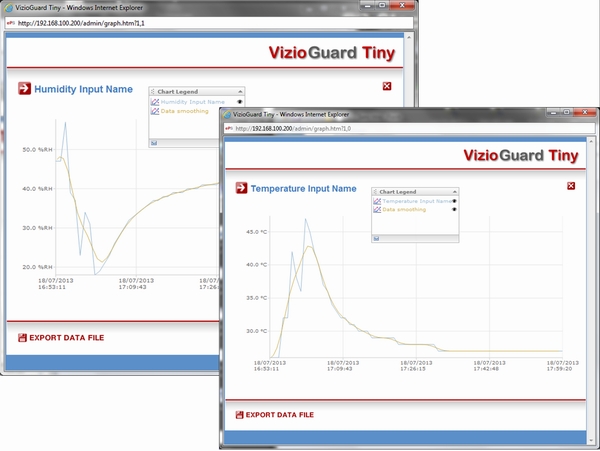Screen dimensions: 600x451
Task: Click the chart icon next to Temperature Input Name legend entry
Action: point(377,201)
